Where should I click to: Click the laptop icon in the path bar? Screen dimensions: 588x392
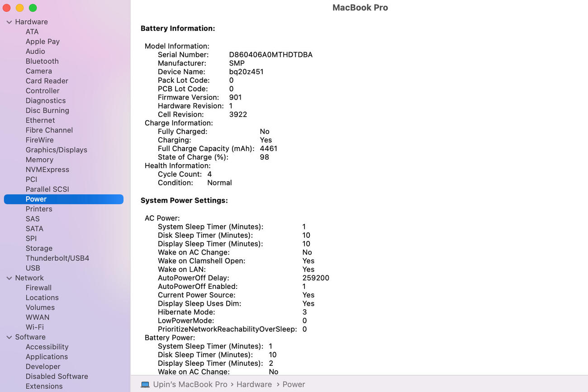(145, 384)
